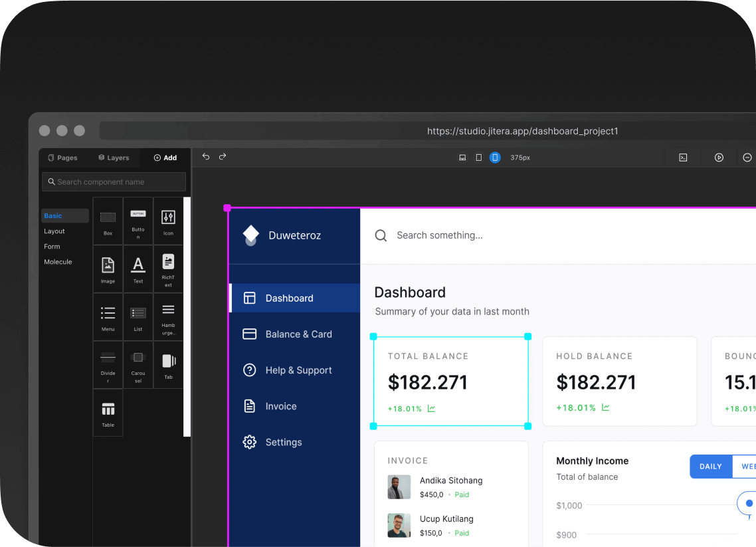Image resolution: width=756 pixels, height=547 pixels.
Task: Insert a RichText component
Action: [168, 268]
